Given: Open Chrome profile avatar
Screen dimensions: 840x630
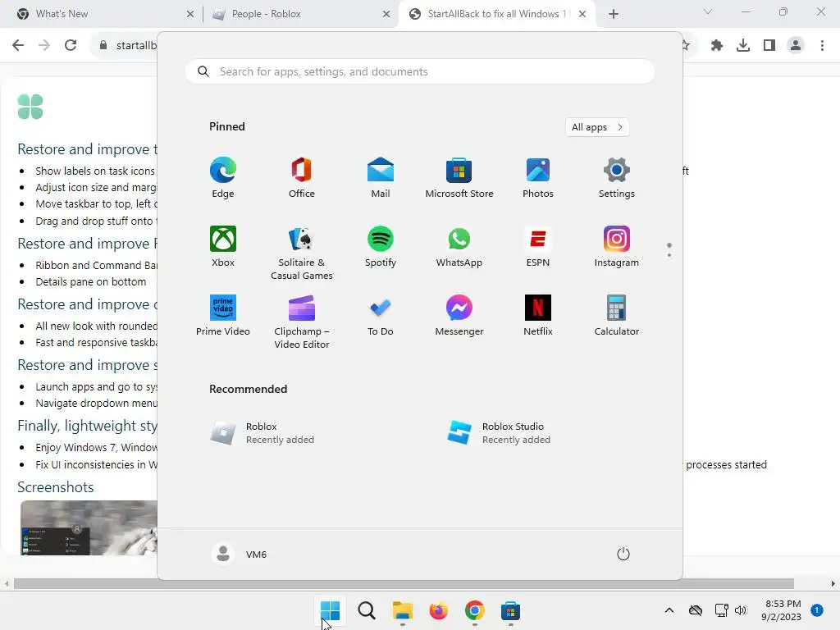Looking at the screenshot, I should coord(796,45).
